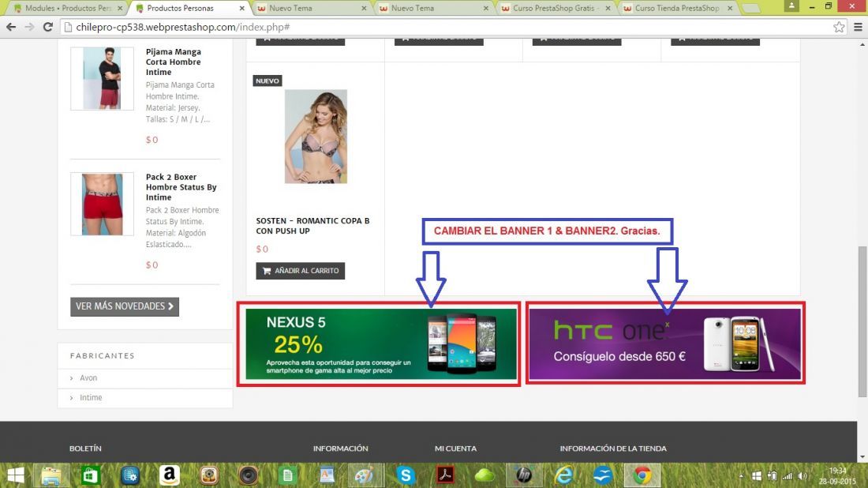Click Información de la tienda footer heading
This screenshot has height=488, width=868.
click(x=613, y=448)
